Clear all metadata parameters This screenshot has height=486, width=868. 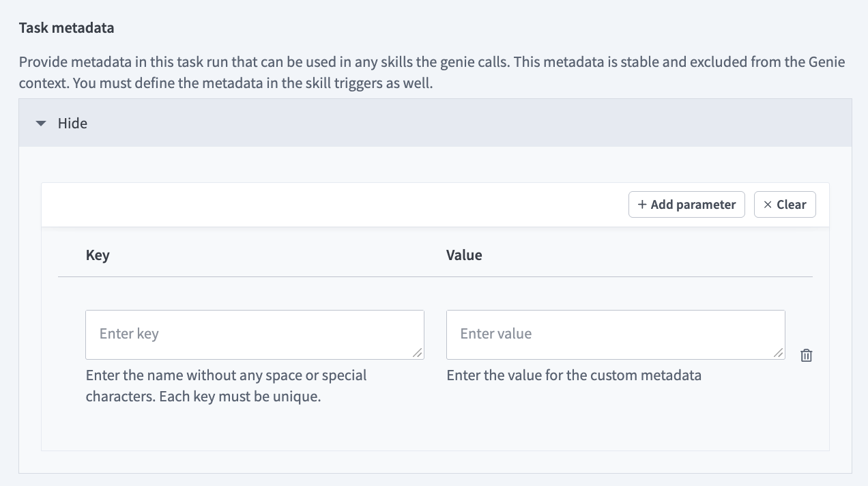coord(785,204)
